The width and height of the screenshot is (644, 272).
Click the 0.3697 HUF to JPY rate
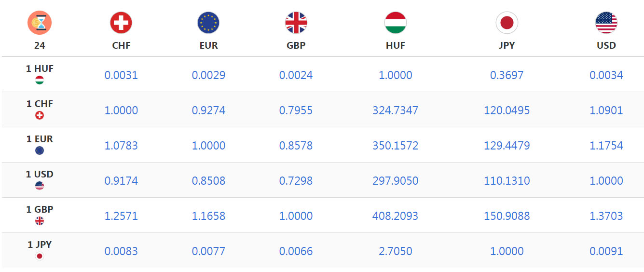coord(507,75)
